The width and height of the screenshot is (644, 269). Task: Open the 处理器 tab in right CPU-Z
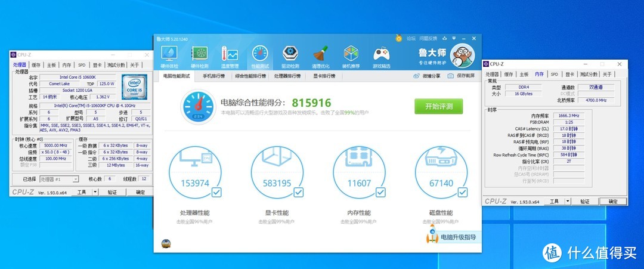tap(492, 75)
